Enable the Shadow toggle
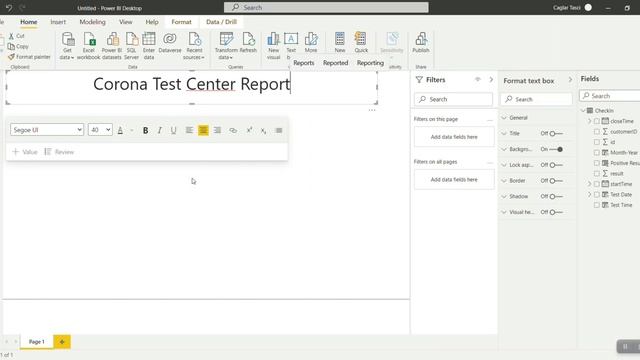 (556, 196)
